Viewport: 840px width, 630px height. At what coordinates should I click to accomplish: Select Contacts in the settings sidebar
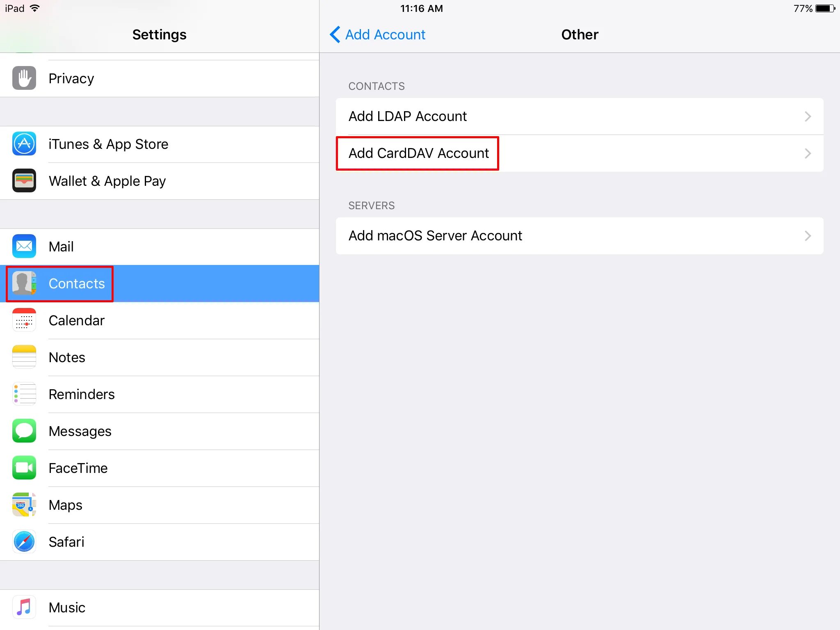77,284
